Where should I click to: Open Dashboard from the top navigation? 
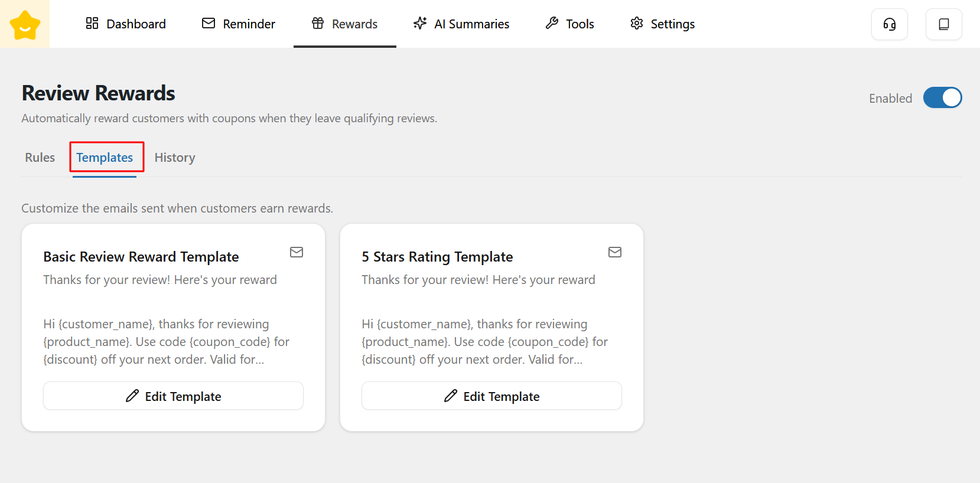click(126, 24)
